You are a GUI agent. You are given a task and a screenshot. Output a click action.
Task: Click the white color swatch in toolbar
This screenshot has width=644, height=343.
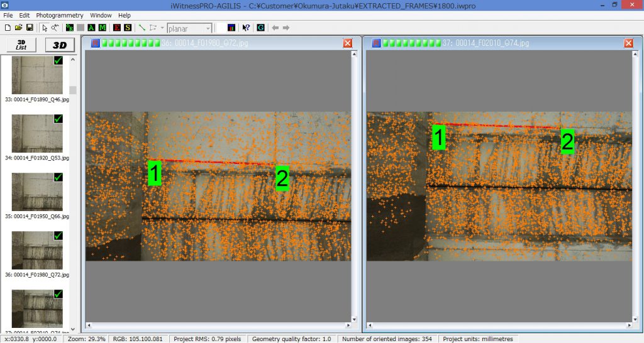tap(221, 28)
